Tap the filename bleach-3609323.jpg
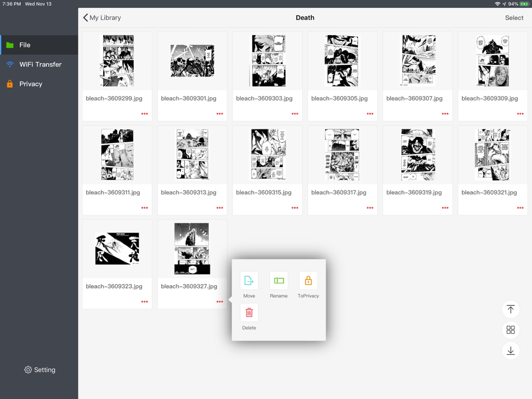This screenshot has width=532, height=399. pyautogui.click(x=114, y=286)
